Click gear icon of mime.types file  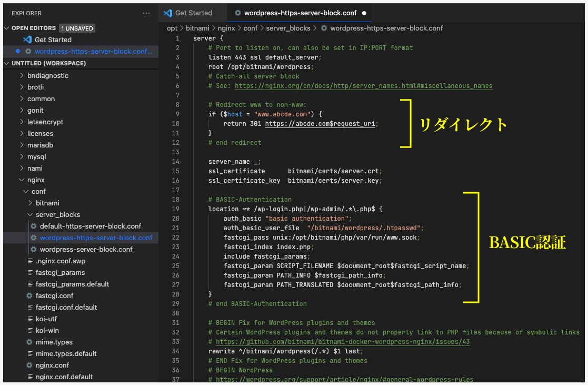tap(29, 342)
